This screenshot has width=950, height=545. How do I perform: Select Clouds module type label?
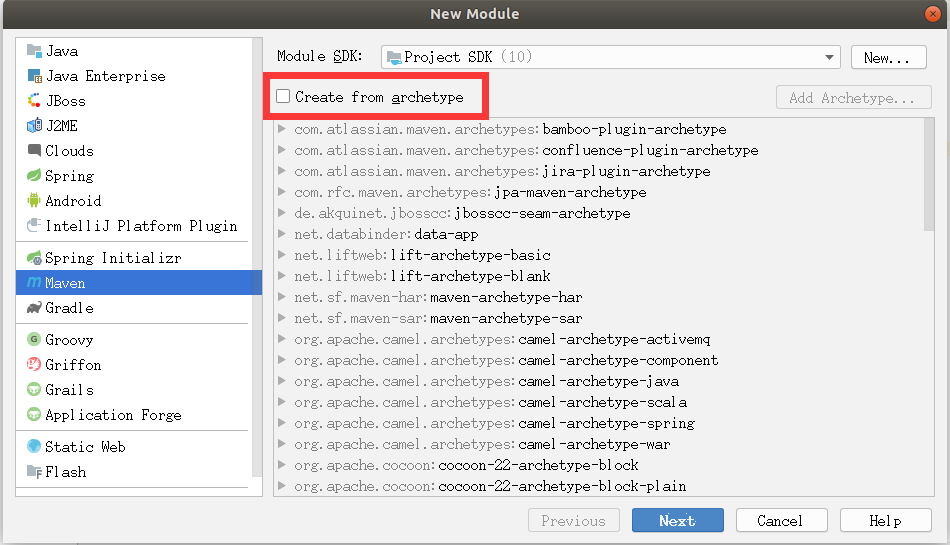[70, 150]
